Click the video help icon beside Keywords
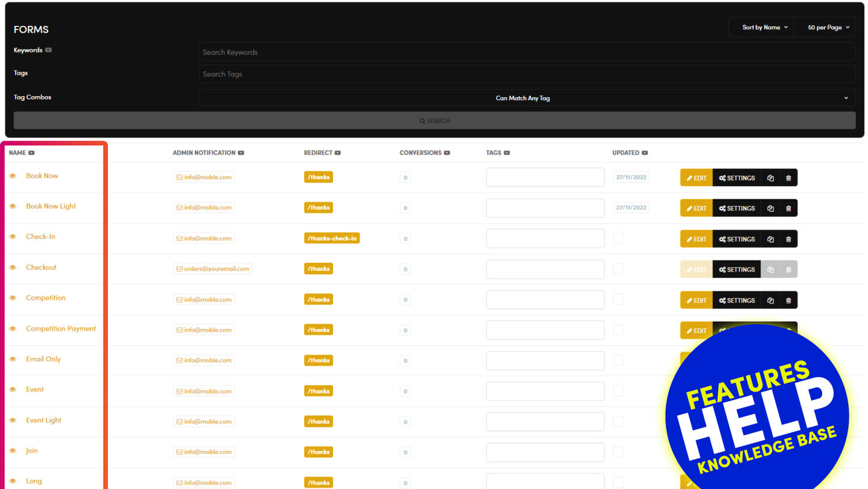This screenshot has height=489, width=868. (48, 50)
